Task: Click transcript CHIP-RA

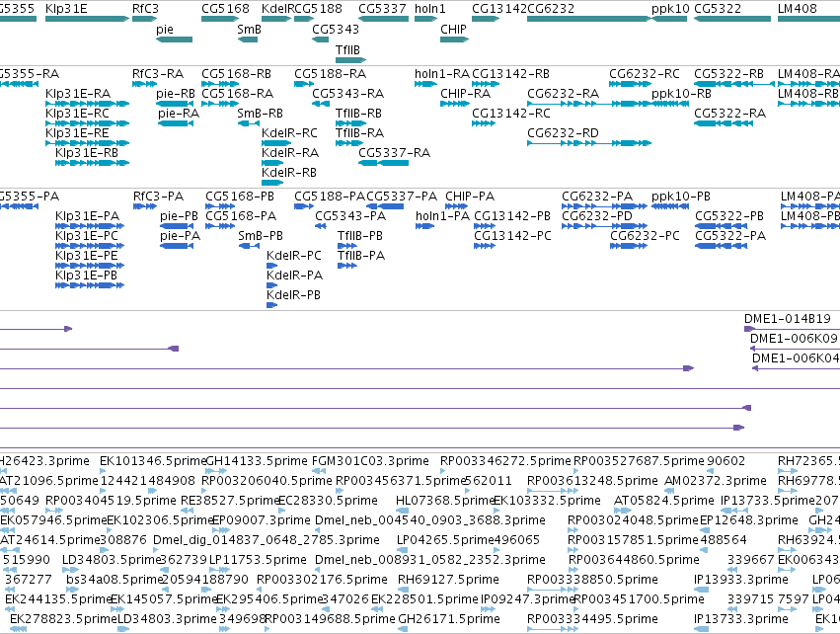Action: point(455,104)
